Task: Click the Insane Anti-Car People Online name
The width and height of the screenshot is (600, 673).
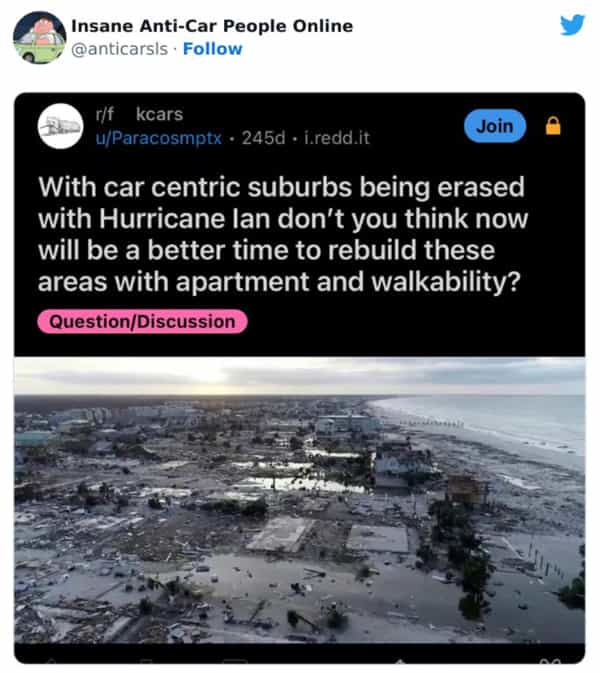Action: tap(212, 26)
